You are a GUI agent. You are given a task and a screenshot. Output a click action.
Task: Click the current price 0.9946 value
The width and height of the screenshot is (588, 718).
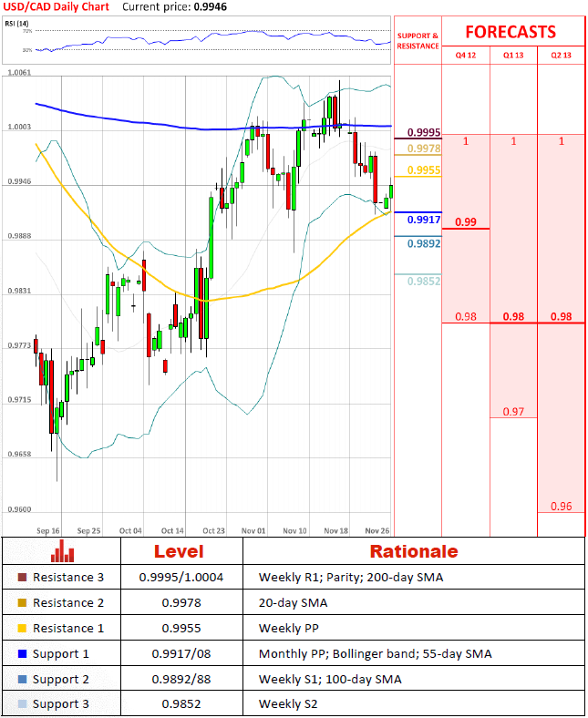pyautogui.click(x=211, y=7)
